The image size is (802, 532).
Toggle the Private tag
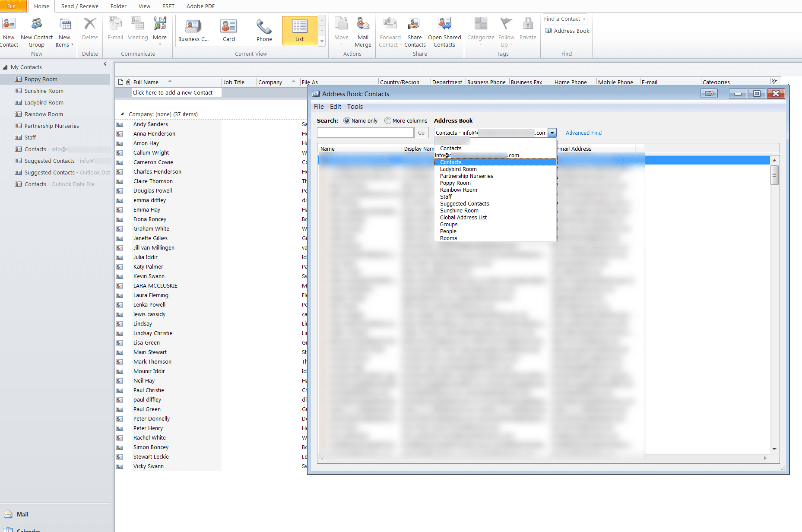pyautogui.click(x=527, y=30)
